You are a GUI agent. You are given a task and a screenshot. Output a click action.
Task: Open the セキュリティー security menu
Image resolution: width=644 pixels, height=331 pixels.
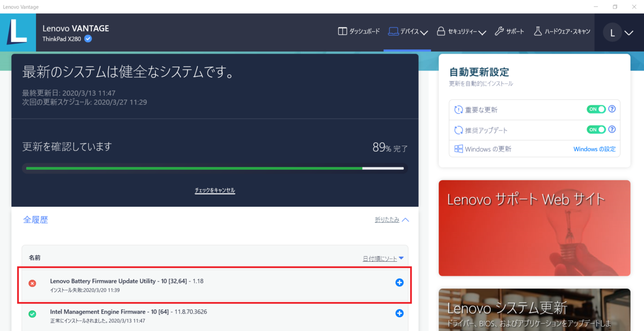(x=461, y=31)
